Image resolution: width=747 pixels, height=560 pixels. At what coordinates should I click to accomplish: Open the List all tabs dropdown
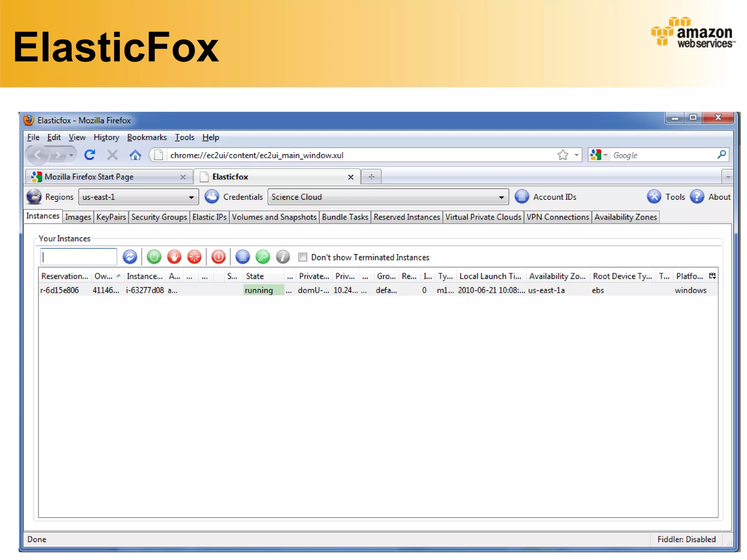728,177
